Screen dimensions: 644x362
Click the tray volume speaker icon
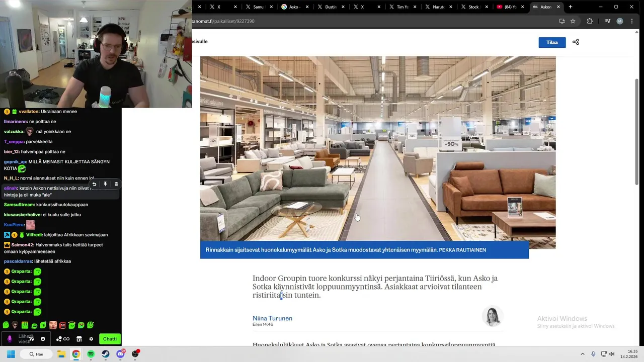pyautogui.click(x=612, y=354)
